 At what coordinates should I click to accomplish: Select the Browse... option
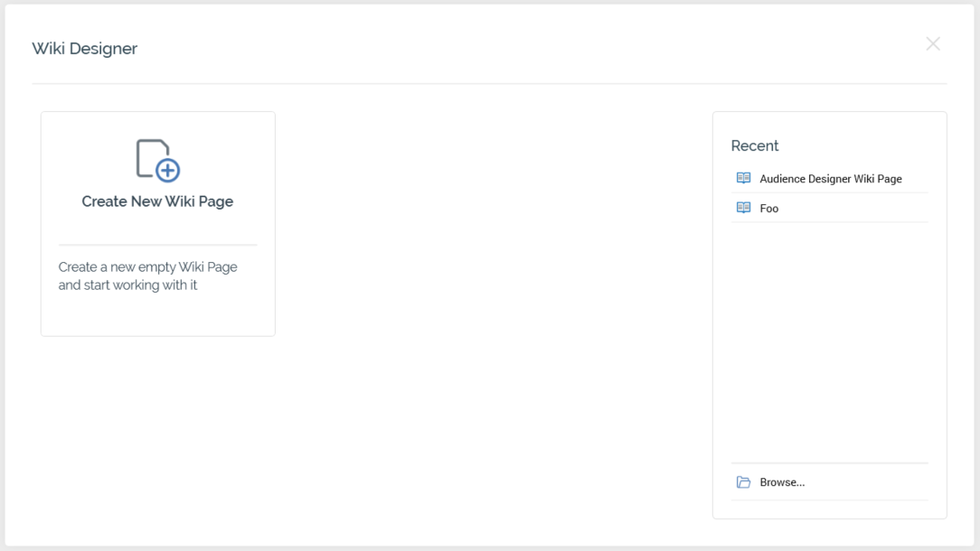782,482
